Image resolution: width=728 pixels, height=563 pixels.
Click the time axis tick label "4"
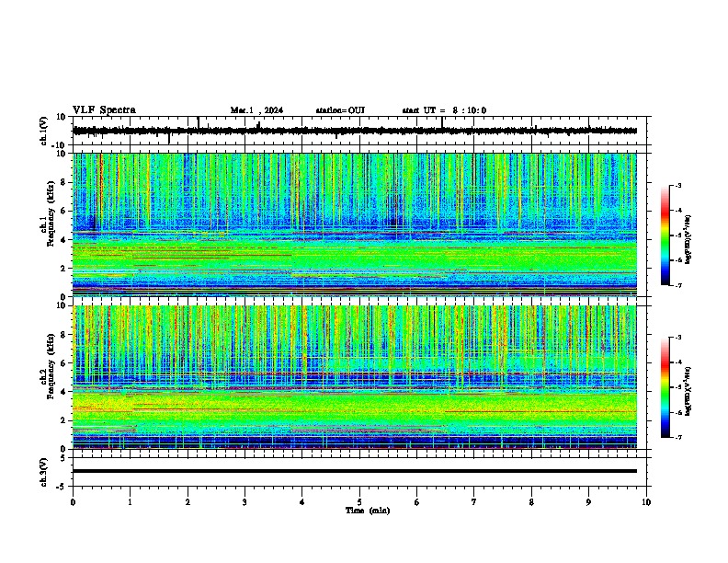[302, 502]
